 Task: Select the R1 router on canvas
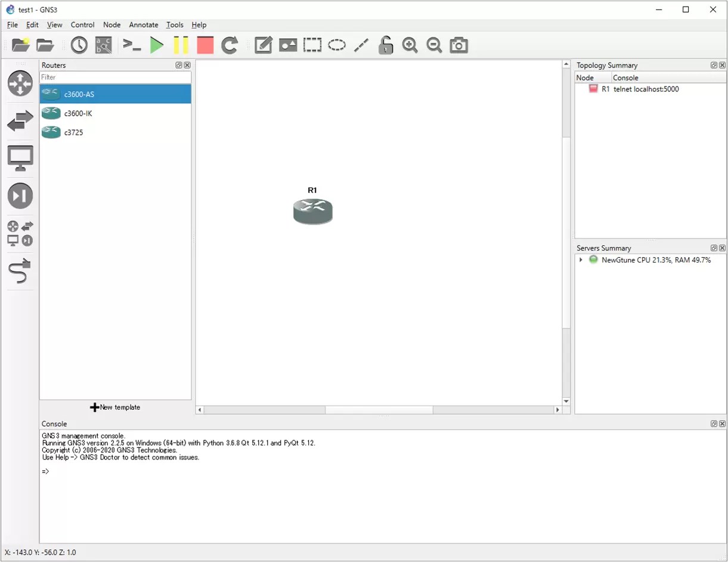[x=313, y=211]
